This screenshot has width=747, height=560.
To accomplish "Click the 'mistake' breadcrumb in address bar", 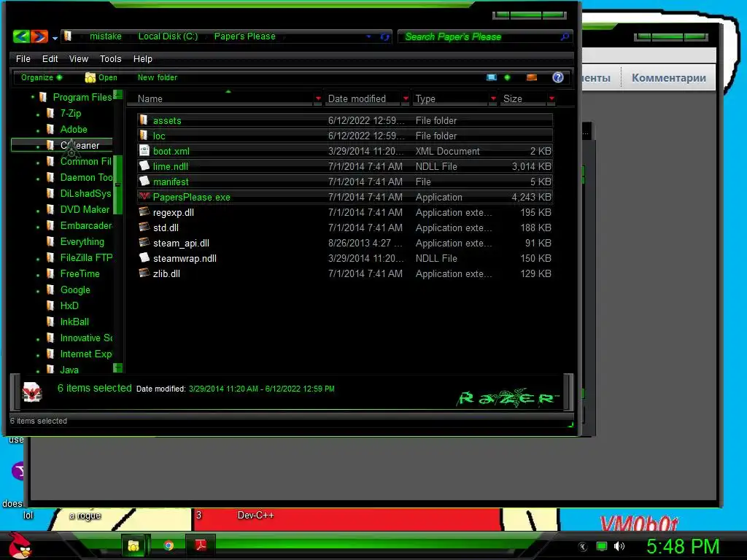I will [x=105, y=36].
